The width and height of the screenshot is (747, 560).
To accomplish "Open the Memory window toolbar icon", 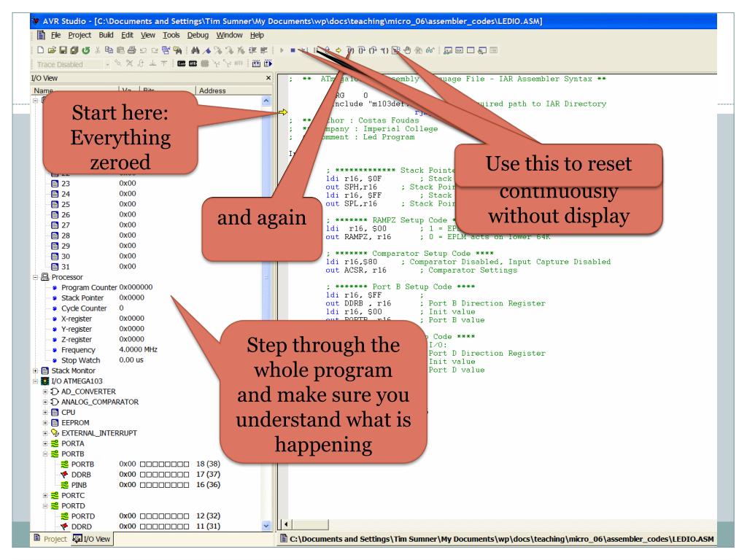I will (471, 50).
